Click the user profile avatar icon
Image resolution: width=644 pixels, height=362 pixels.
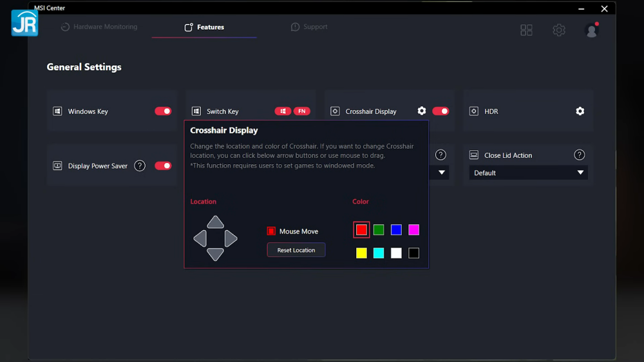[591, 30]
